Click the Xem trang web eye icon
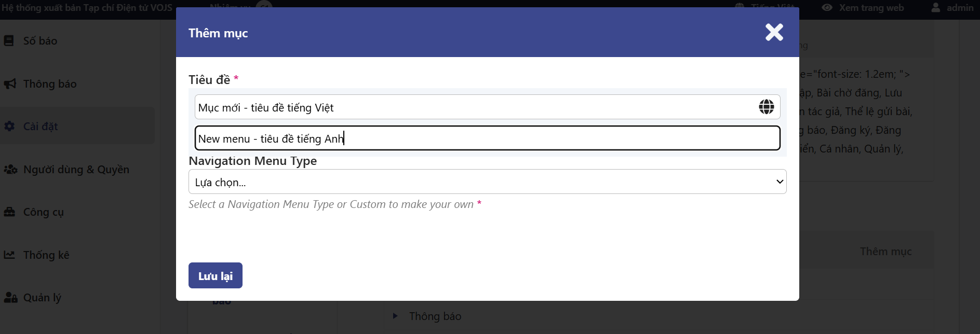 [827, 8]
